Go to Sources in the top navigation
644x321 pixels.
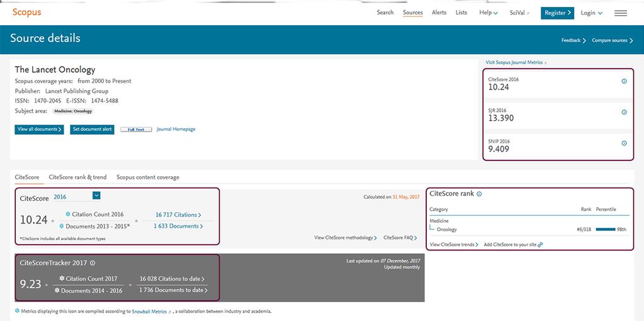click(x=413, y=13)
